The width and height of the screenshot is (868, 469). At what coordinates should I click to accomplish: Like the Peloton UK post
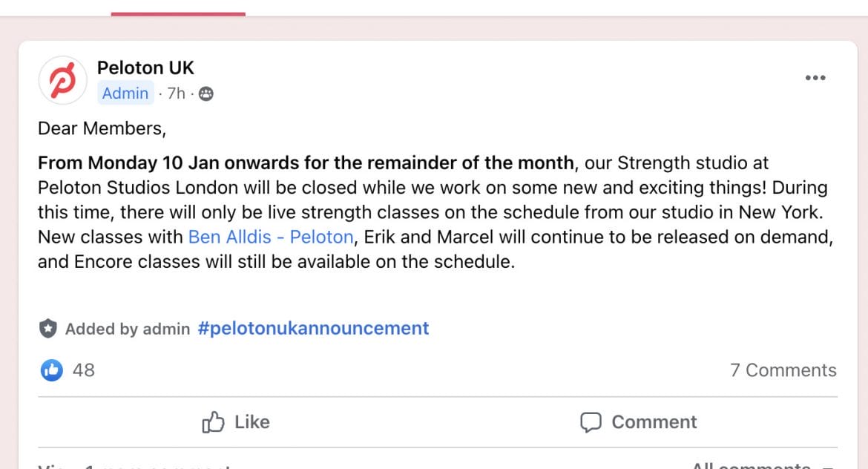click(x=236, y=422)
